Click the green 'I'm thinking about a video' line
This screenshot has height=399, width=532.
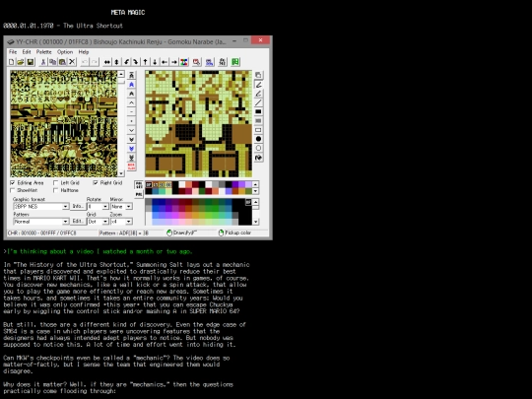point(99,251)
